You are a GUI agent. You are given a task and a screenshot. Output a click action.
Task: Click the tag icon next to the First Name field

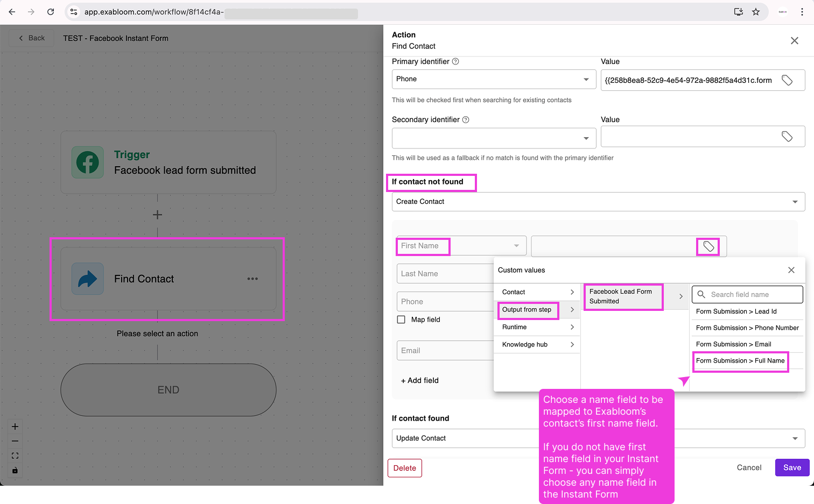[708, 246]
